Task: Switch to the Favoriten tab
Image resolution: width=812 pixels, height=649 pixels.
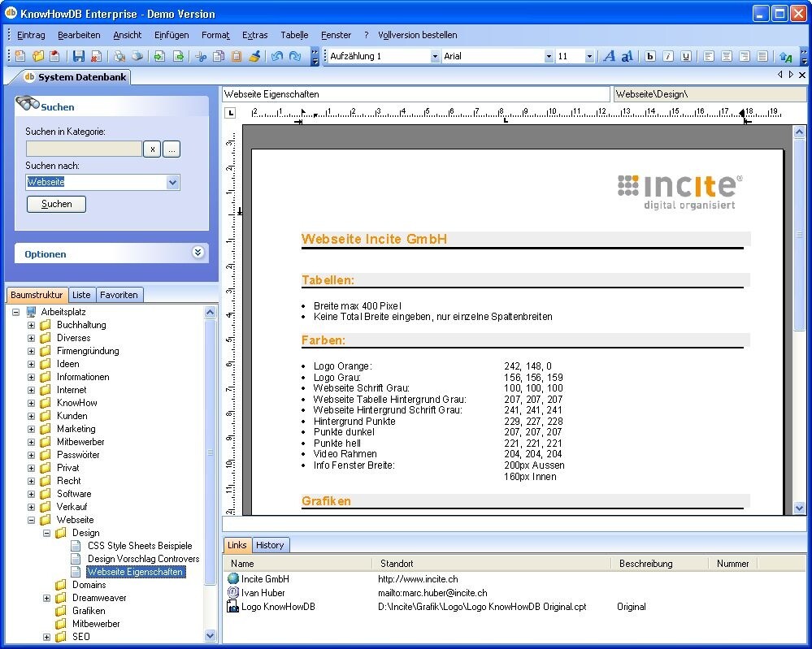Action: pyautogui.click(x=119, y=295)
